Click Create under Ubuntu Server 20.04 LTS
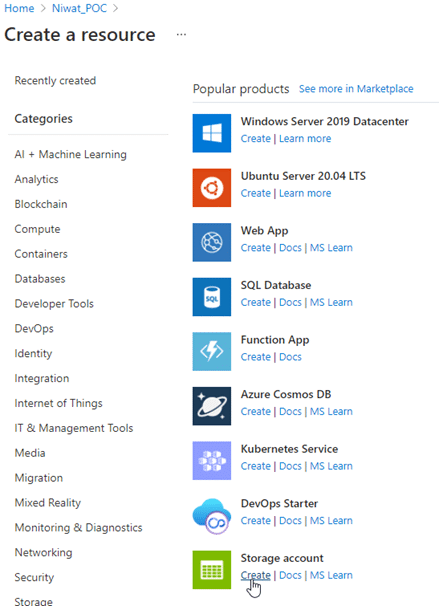This screenshot has height=606, width=439. (255, 193)
